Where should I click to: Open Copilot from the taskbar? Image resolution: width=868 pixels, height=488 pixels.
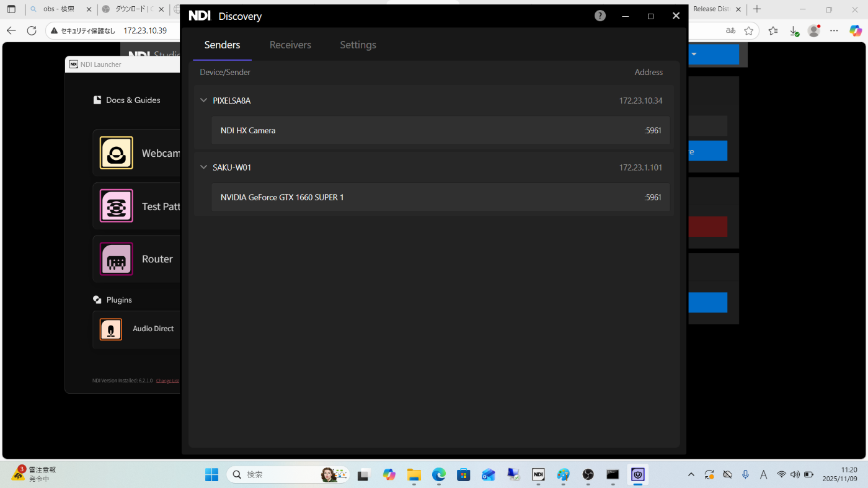click(389, 475)
